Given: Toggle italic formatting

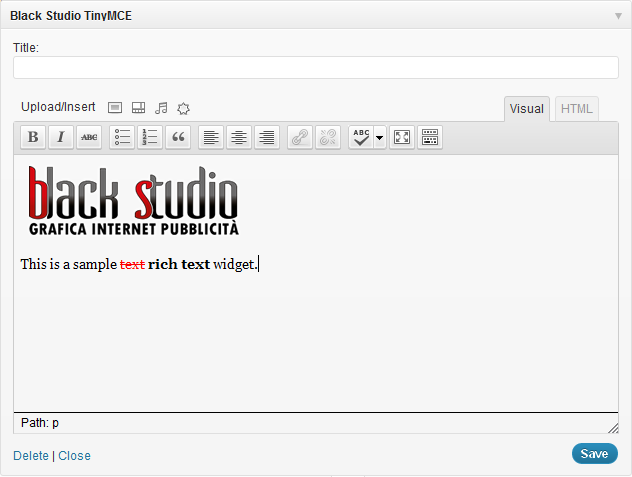Looking at the screenshot, I should 61,137.
